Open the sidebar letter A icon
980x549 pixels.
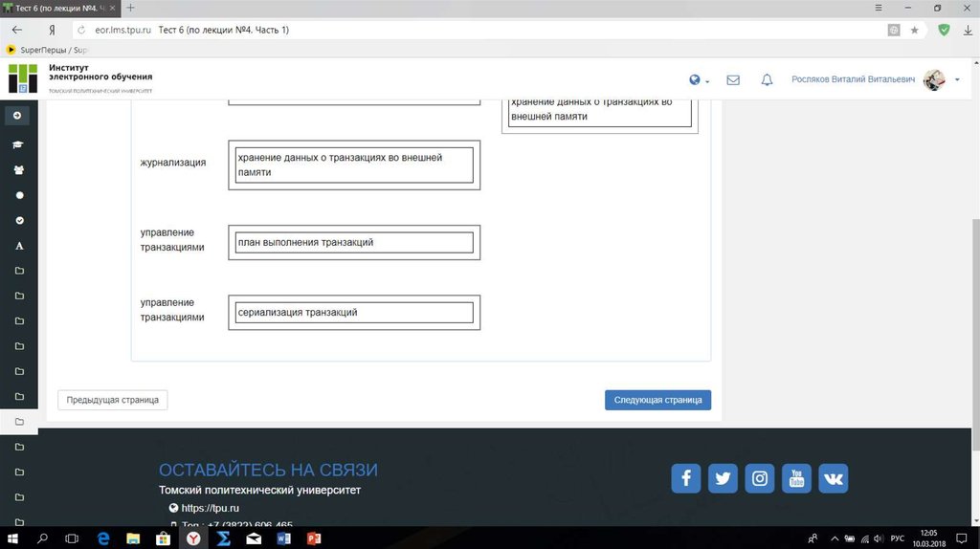19,246
